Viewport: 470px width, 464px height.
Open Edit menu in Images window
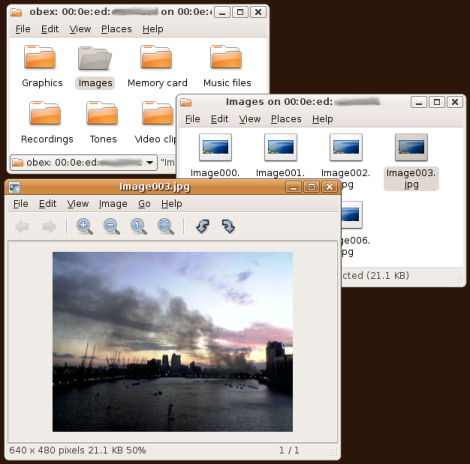tap(219, 119)
